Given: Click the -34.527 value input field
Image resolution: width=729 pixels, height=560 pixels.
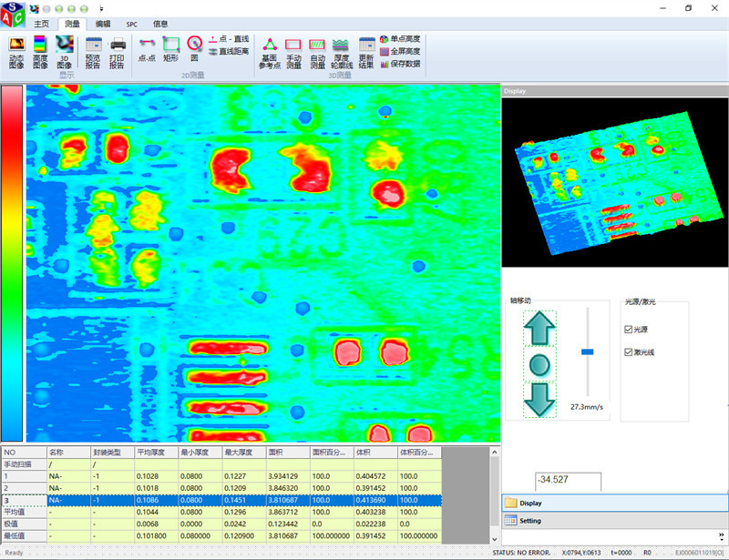Looking at the screenshot, I should point(568,481).
